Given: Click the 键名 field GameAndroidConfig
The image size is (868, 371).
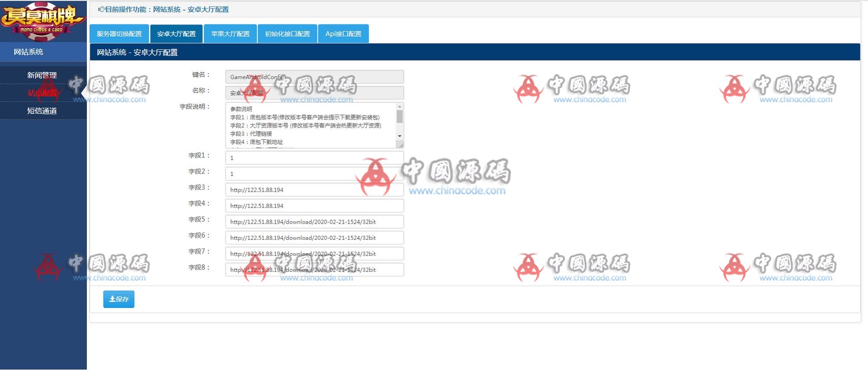Looking at the screenshot, I should pyautogui.click(x=314, y=77).
